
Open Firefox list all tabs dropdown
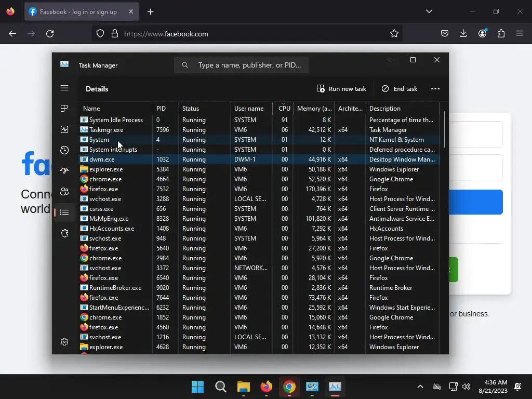429,11
